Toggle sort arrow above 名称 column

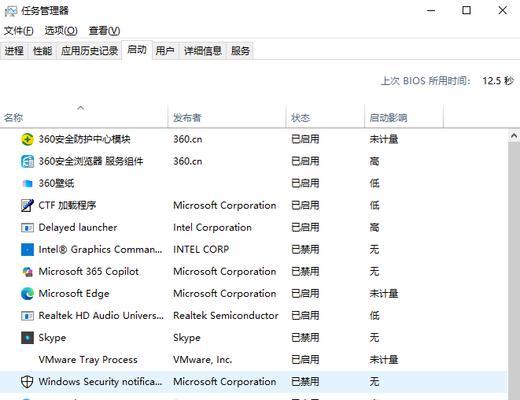click(x=80, y=108)
